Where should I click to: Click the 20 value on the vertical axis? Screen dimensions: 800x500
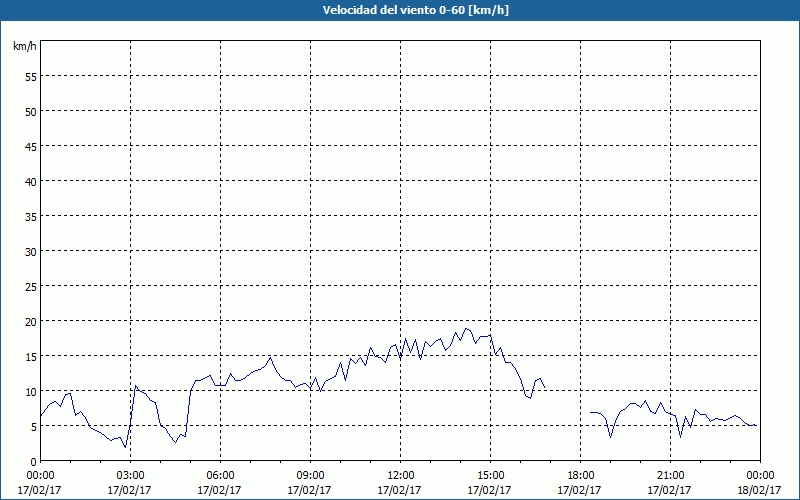31,321
